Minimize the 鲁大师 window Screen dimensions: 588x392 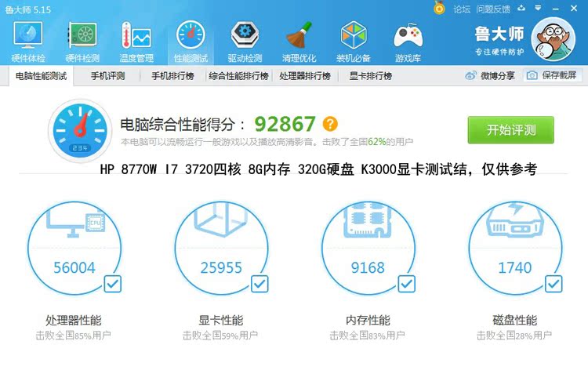tap(556, 9)
